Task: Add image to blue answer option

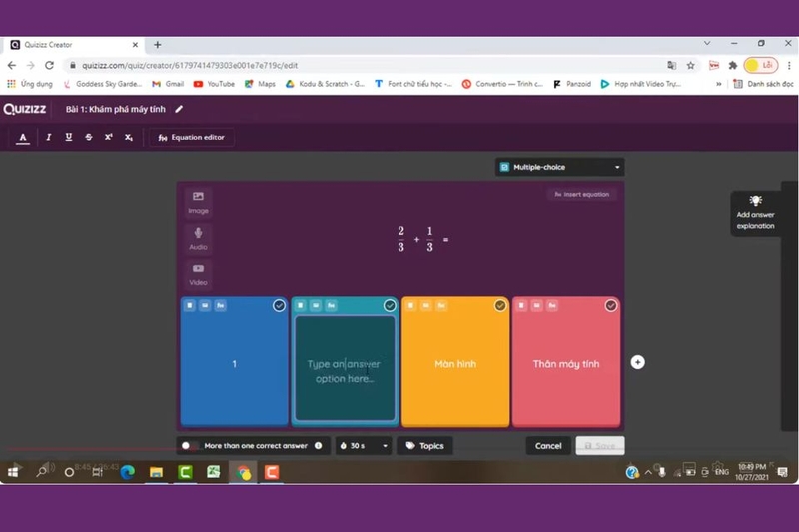Action: pos(205,305)
